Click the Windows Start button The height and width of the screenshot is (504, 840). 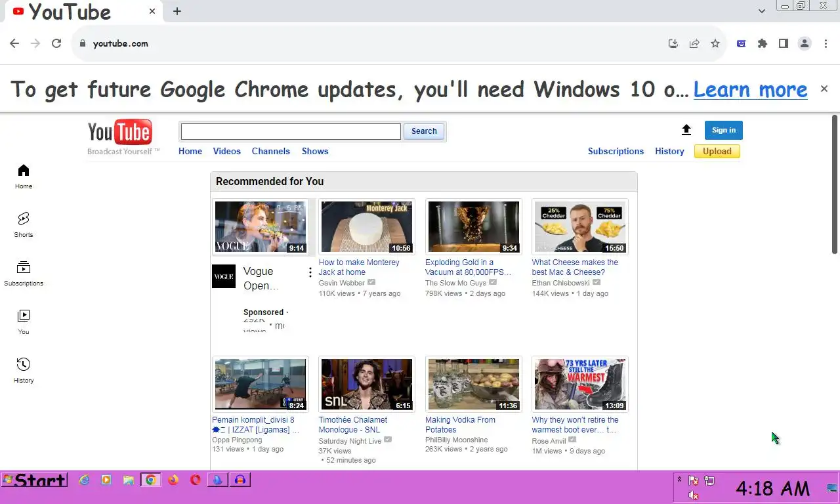click(35, 480)
